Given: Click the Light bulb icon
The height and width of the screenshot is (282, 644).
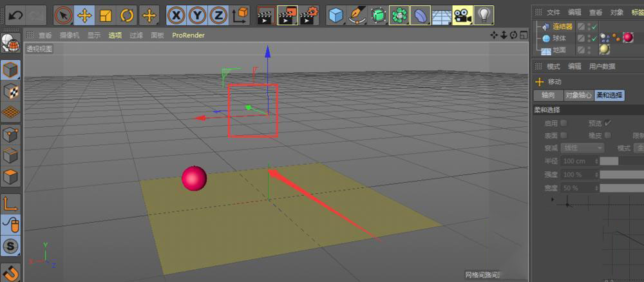Looking at the screenshot, I should (x=484, y=14).
